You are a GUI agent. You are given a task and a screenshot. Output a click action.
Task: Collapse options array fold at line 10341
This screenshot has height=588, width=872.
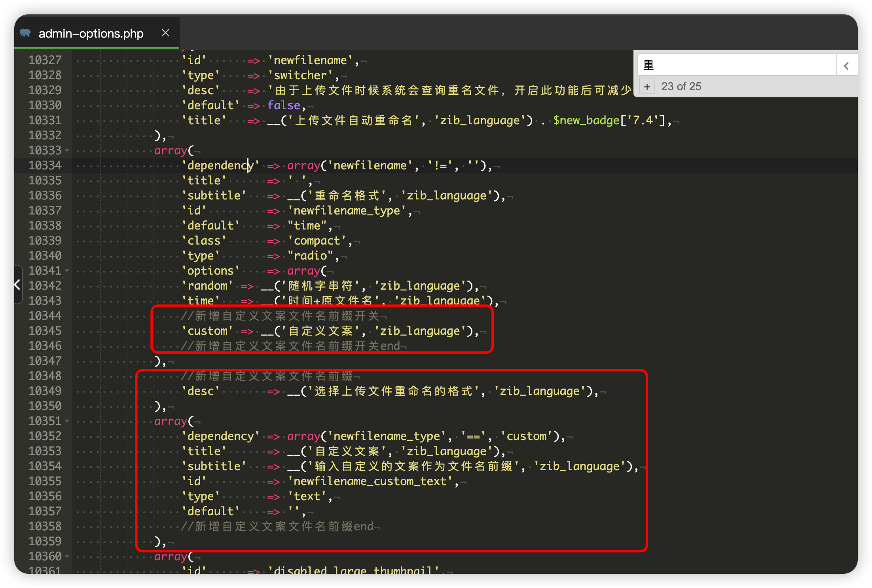point(67,271)
